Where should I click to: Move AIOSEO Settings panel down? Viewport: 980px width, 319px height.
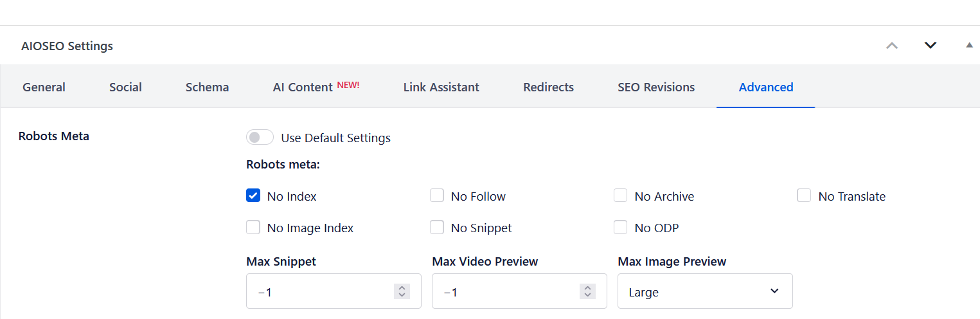[x=930, y=46]
